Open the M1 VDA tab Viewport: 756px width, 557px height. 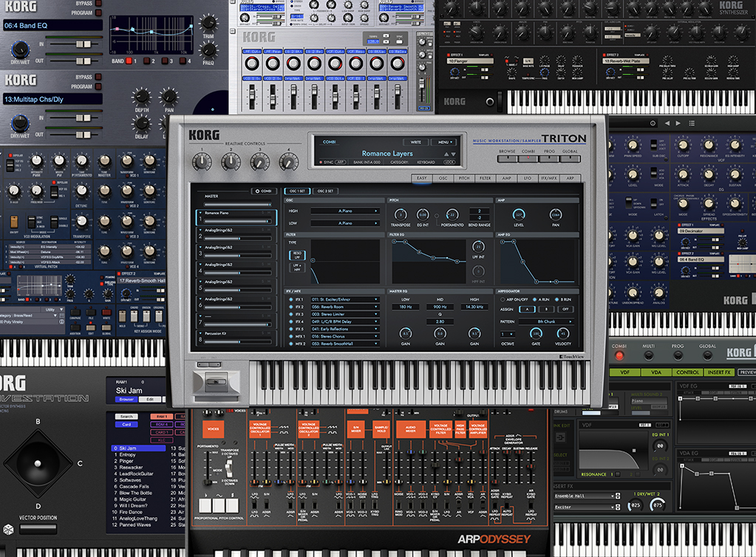pyautogui.click(x=655, y=372)
